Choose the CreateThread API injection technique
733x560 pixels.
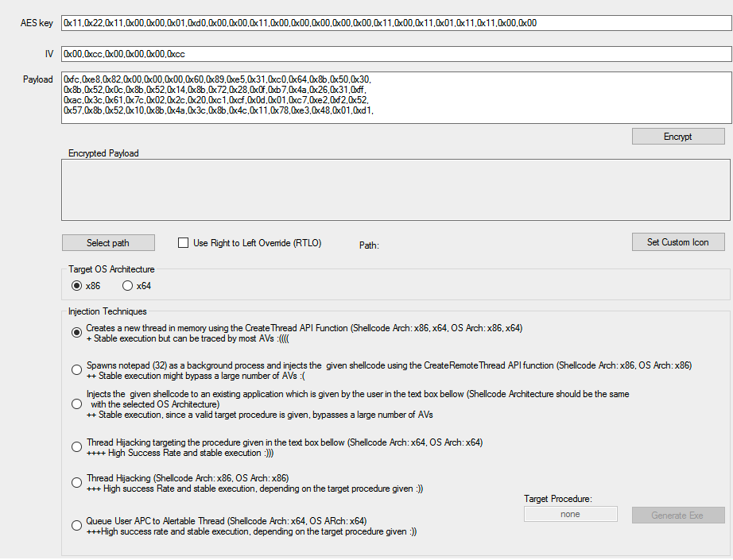coord(76,333)
